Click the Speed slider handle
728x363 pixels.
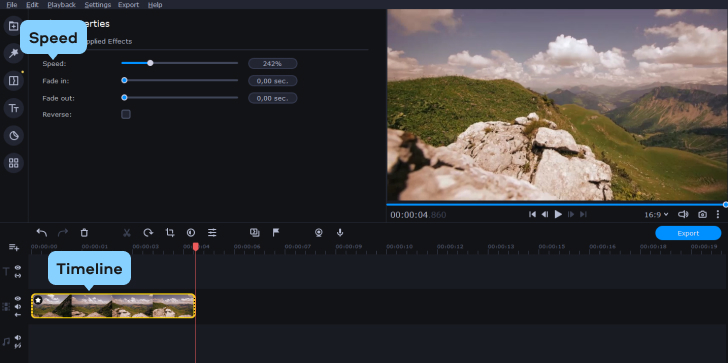[x=150, y=63]
